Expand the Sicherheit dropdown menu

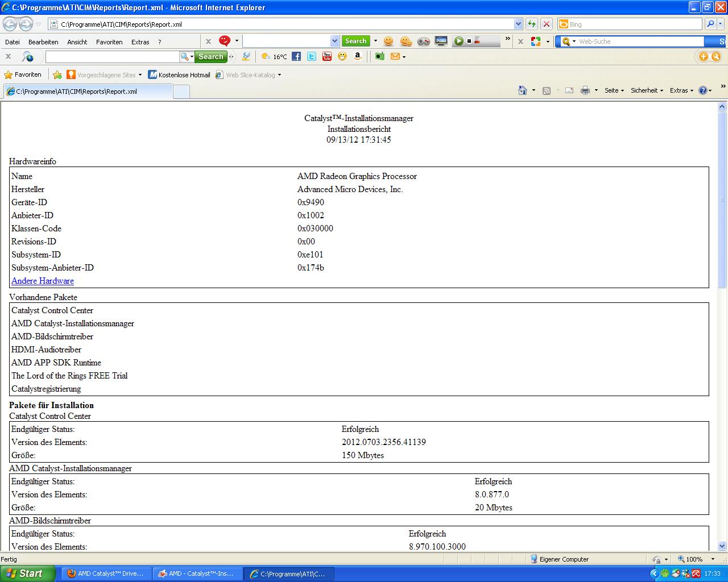pos(646,90)
